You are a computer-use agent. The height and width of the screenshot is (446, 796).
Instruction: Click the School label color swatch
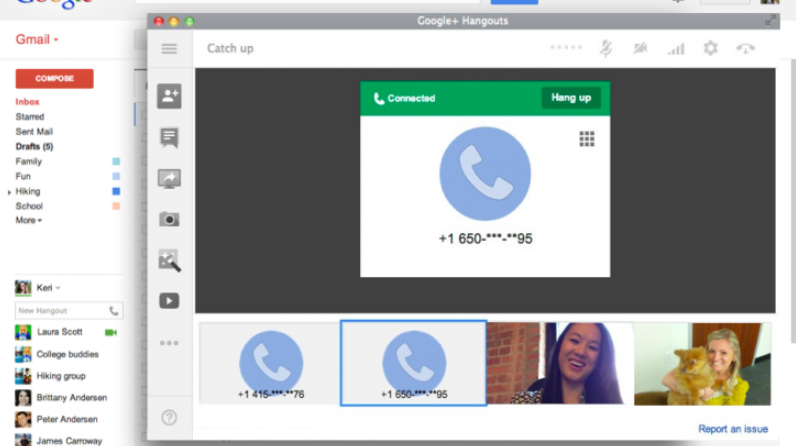pyautogui.click(x=116, y=206)
